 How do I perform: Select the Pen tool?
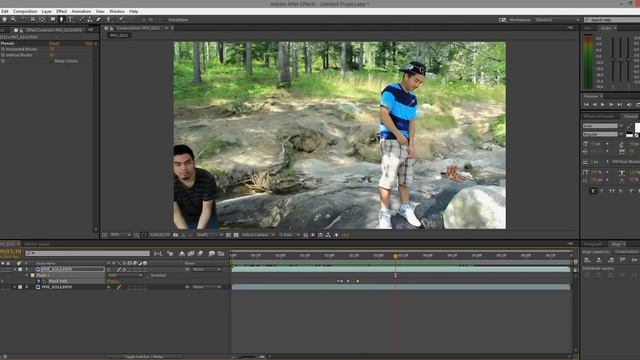point(62,20)
